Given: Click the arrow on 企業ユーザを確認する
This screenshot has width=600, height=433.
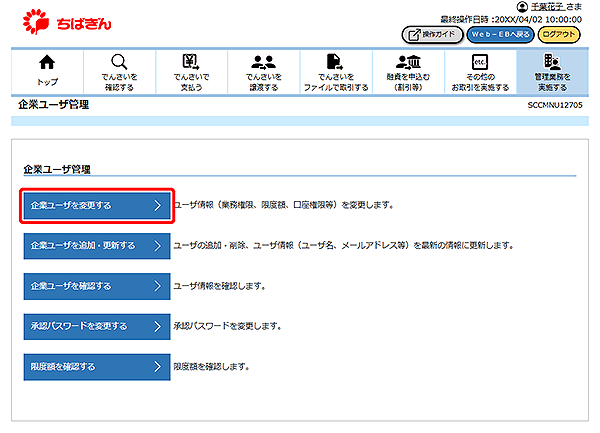Looking at the screenshot, I should tap(158, 286).
